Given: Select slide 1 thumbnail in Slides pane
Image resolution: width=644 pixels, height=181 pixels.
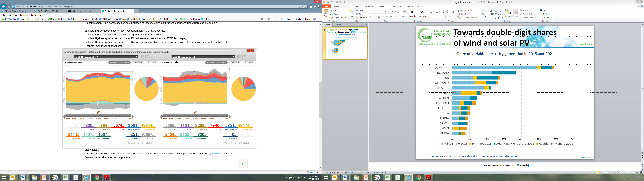Looking at the screenshot, I should pos(346,44).
